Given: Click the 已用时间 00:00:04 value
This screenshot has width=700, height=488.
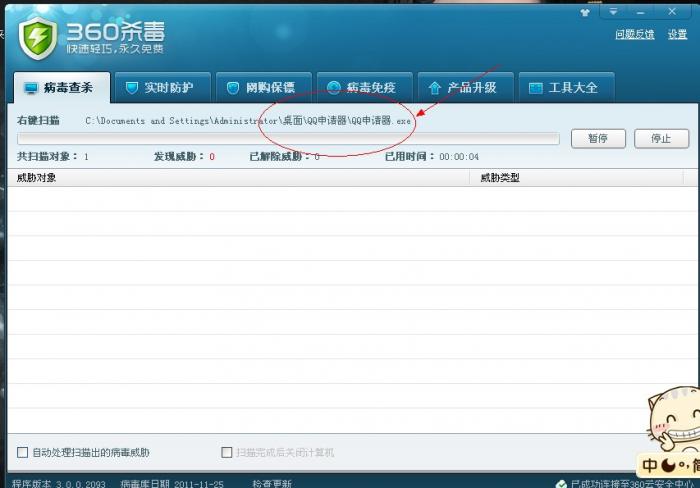Looking at the screenshot, I should tap(458, 157).
